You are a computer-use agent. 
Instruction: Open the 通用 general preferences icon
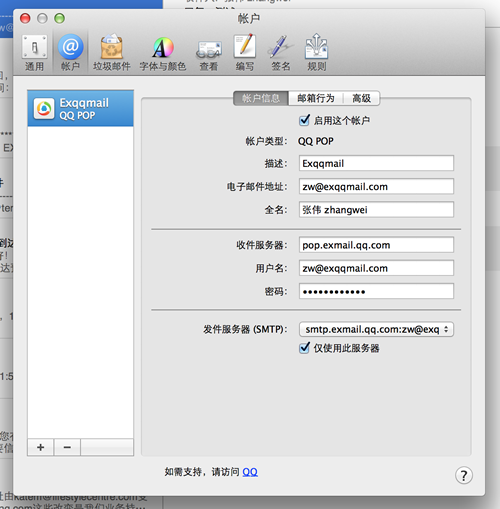[x=35, y=53]
